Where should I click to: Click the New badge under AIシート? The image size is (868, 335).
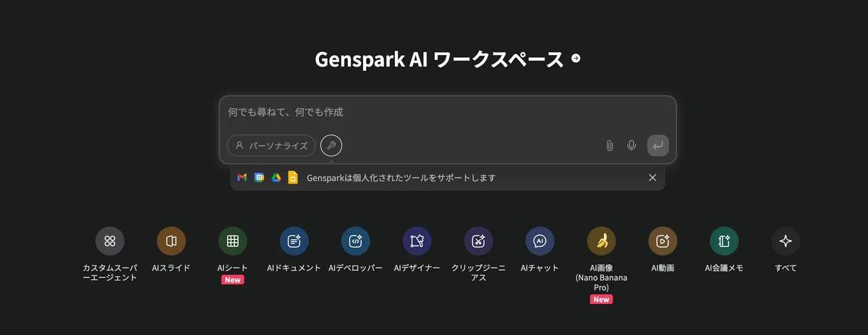[233, 280]
